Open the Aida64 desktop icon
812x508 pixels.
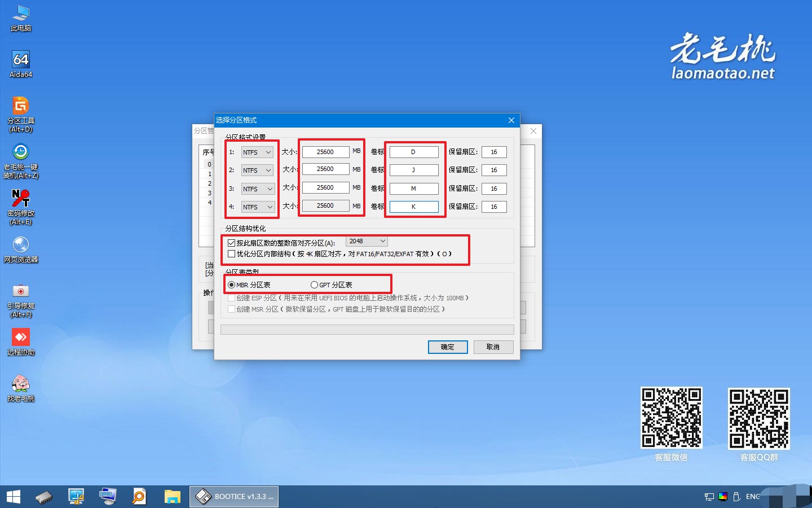21,64
